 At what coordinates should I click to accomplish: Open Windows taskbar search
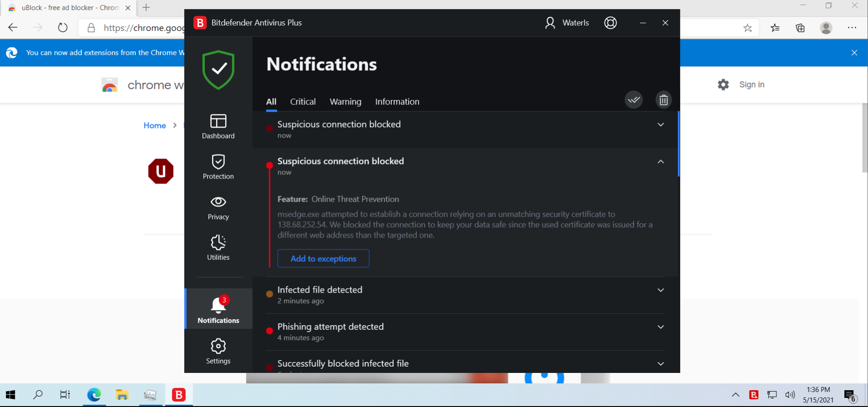(x=38, y=395)
